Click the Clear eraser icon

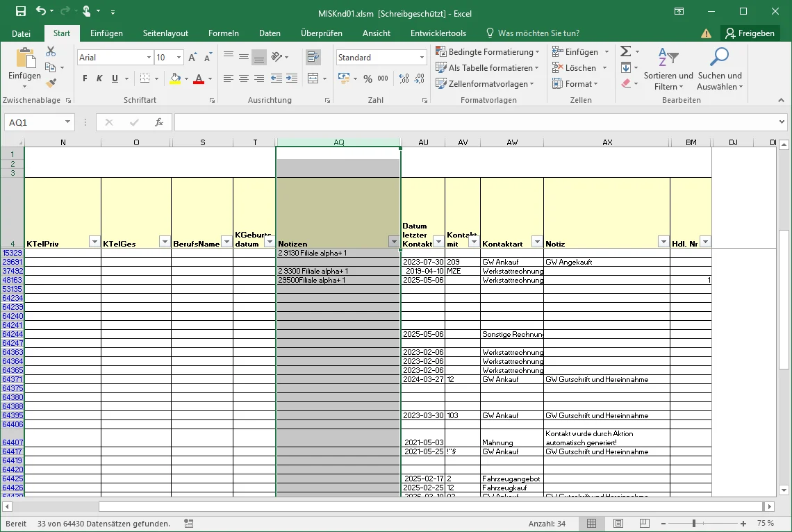tap(627, 83)
